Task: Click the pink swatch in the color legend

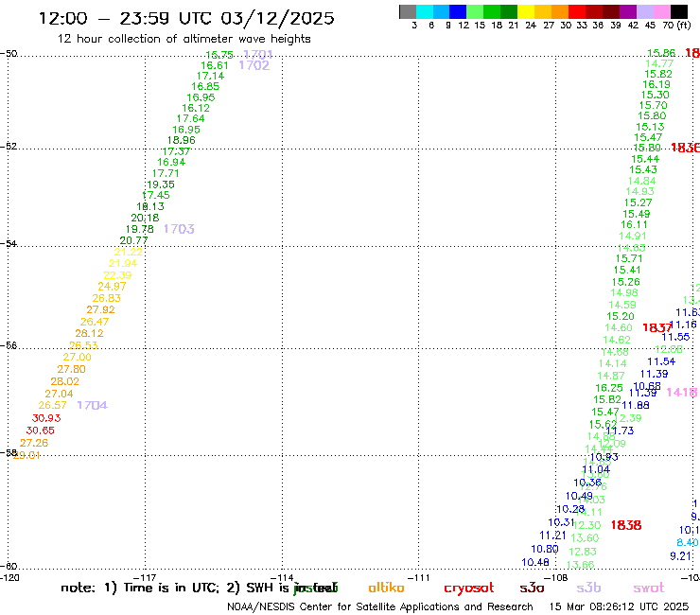Action: (661, 11)
